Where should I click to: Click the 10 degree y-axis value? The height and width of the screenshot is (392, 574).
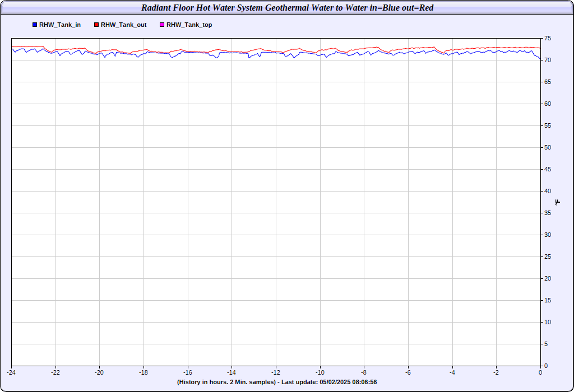click(x=548, y=322)
